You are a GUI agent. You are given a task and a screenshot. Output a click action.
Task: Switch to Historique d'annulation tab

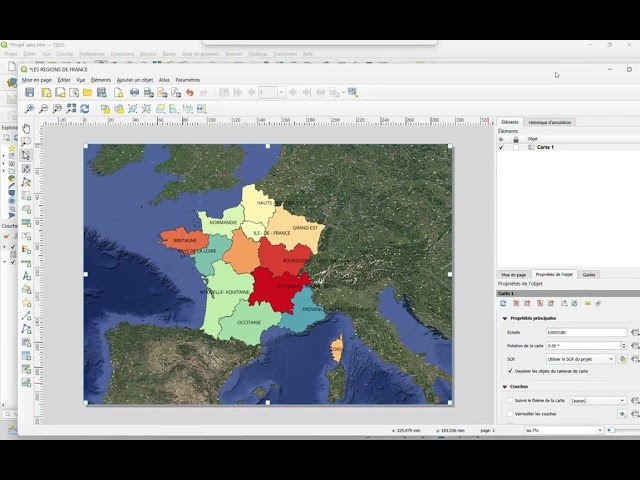click(x=550, y=122)
